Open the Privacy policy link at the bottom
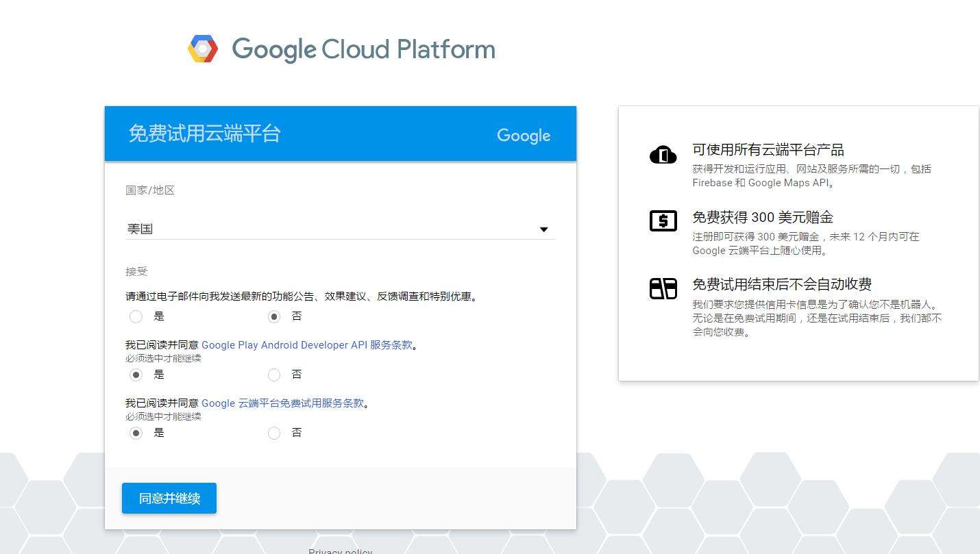The height and width of the screenshot is (554, 980). pos(340,551)
